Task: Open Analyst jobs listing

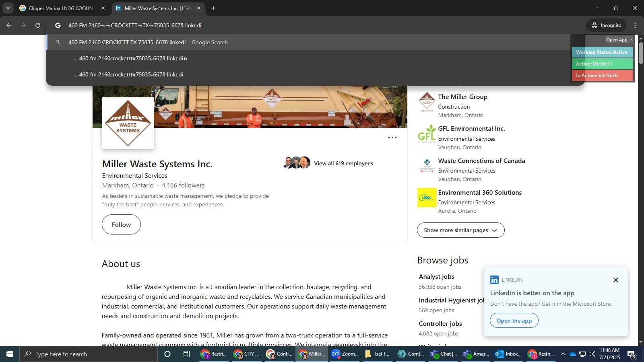Action: 436,277
